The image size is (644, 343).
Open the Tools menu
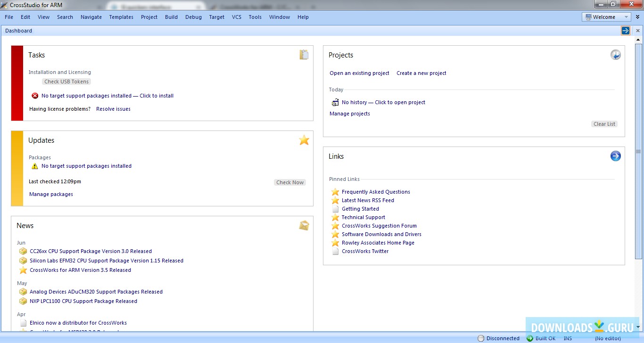point(255,17)
